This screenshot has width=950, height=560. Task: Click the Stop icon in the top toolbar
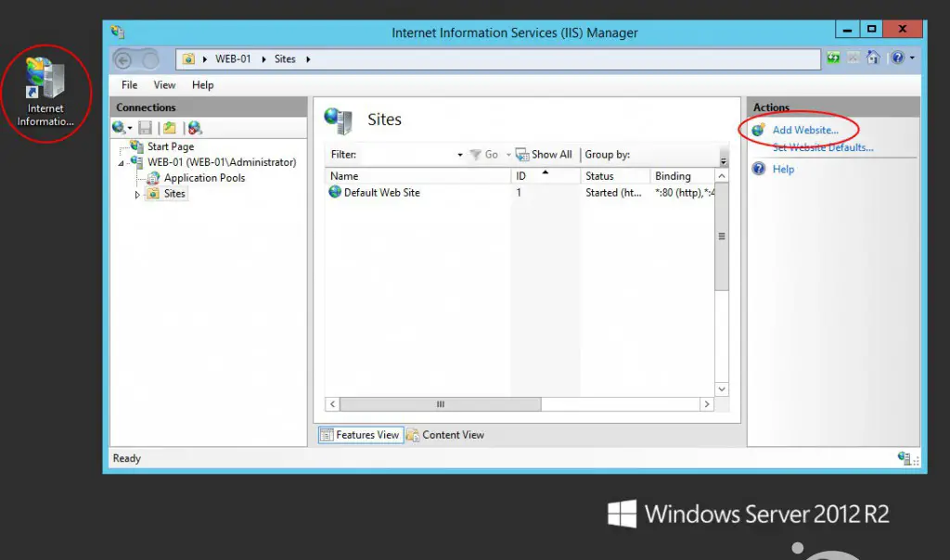pos(854,58)
